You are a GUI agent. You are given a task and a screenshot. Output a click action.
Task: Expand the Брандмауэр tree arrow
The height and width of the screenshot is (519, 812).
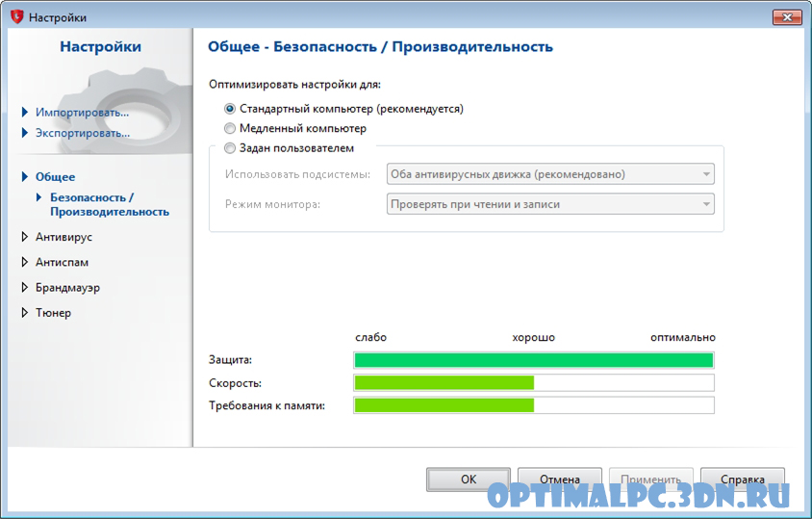24,287
